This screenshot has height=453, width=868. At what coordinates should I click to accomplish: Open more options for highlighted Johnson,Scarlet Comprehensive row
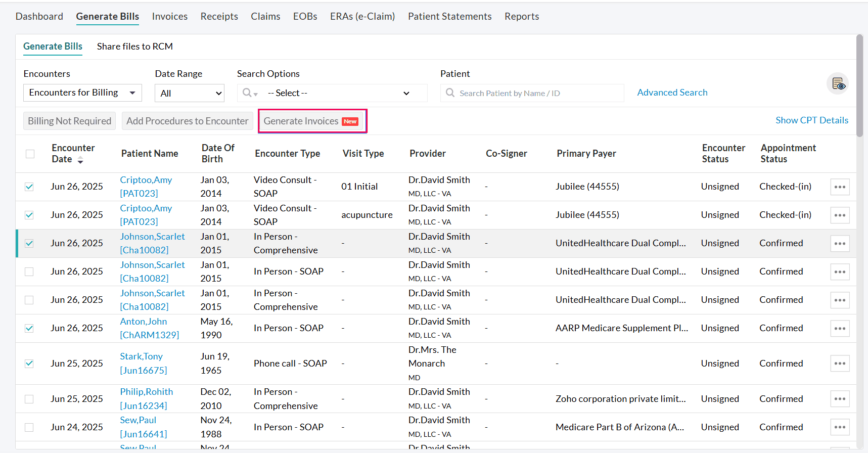(840, 244)
